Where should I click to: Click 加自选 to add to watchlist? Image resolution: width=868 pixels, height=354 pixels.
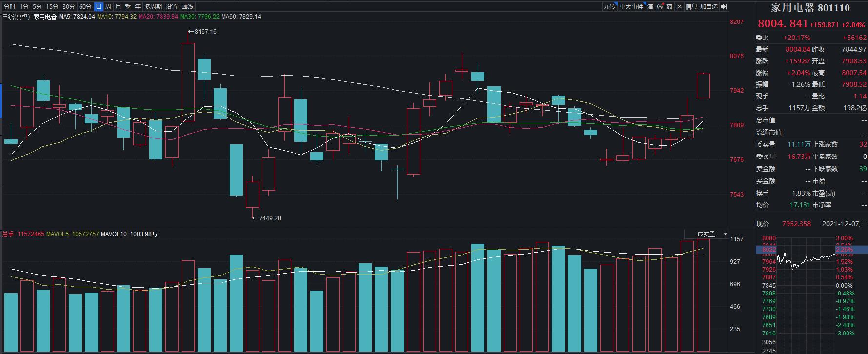[x=709, y=6]
